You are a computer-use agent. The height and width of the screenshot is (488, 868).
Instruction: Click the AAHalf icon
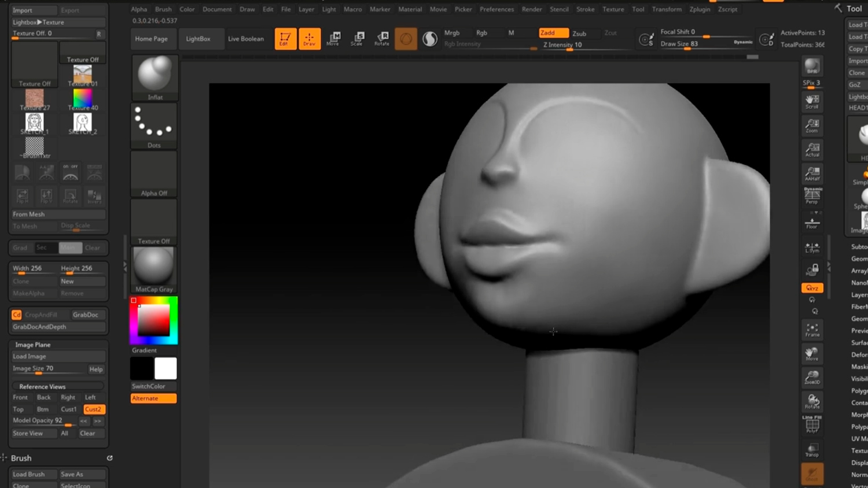coord(812,173)
